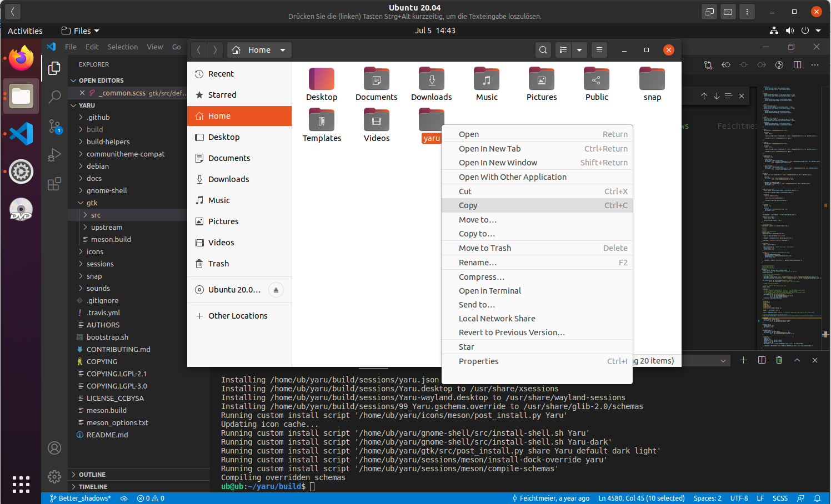Collapse the YARU root folder
The height and width of the screenshot is (504, 831).
pos(73,105)
